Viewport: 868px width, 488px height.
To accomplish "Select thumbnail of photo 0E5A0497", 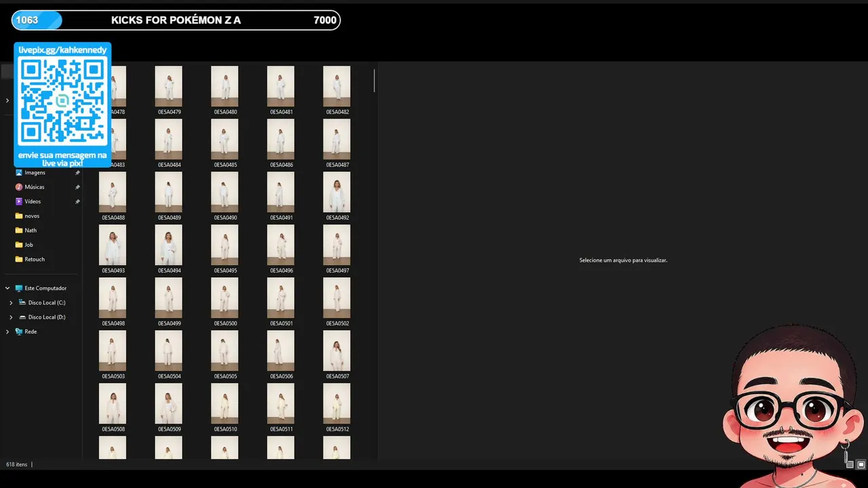I will pos(337,245).
